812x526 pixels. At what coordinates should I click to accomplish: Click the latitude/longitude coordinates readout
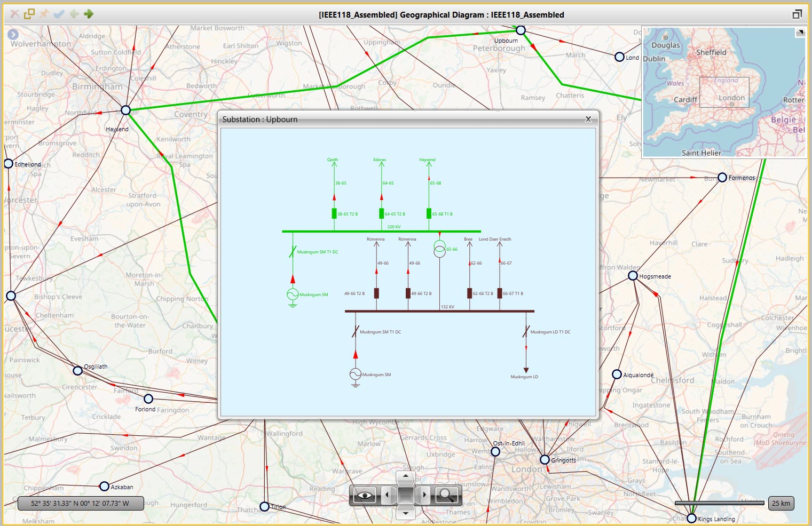coord(81,503)
